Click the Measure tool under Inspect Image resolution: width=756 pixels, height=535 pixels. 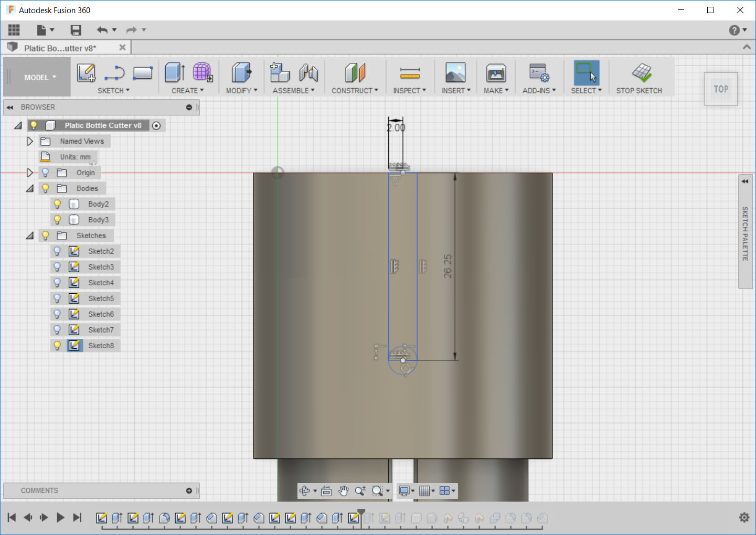point(410,73)
